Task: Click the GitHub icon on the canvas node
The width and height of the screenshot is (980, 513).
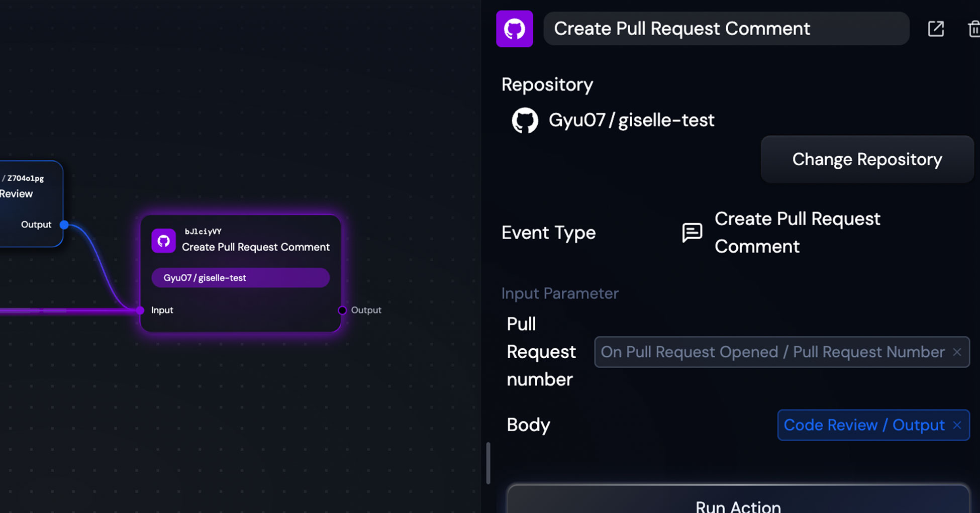Action: click(x=163, y=241)
